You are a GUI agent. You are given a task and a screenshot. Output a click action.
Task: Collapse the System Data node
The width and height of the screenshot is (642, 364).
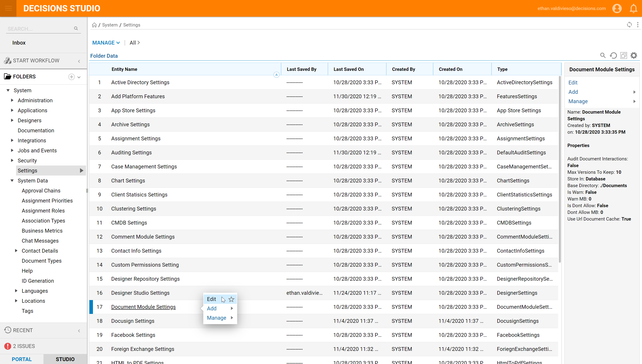pos(12,180)
